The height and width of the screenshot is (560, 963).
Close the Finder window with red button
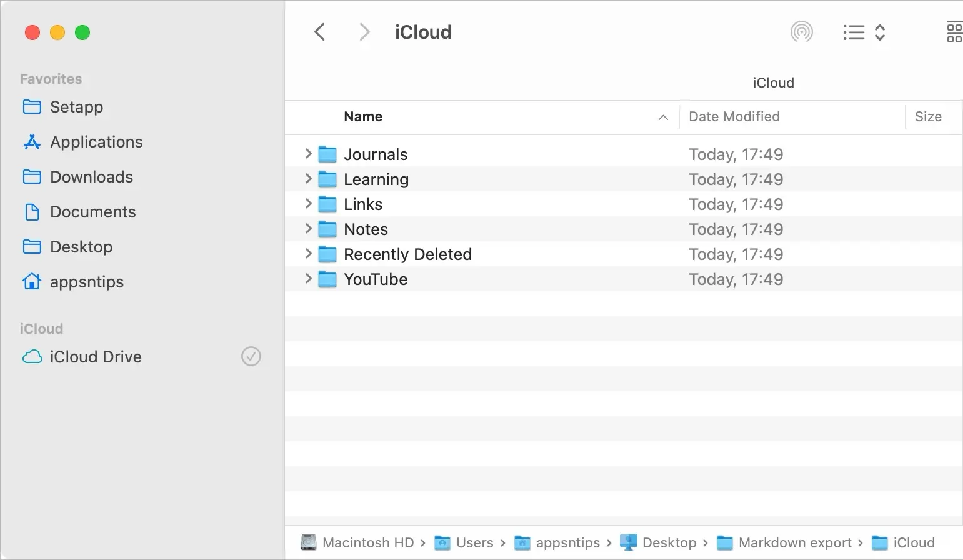[x=32, y=32]
